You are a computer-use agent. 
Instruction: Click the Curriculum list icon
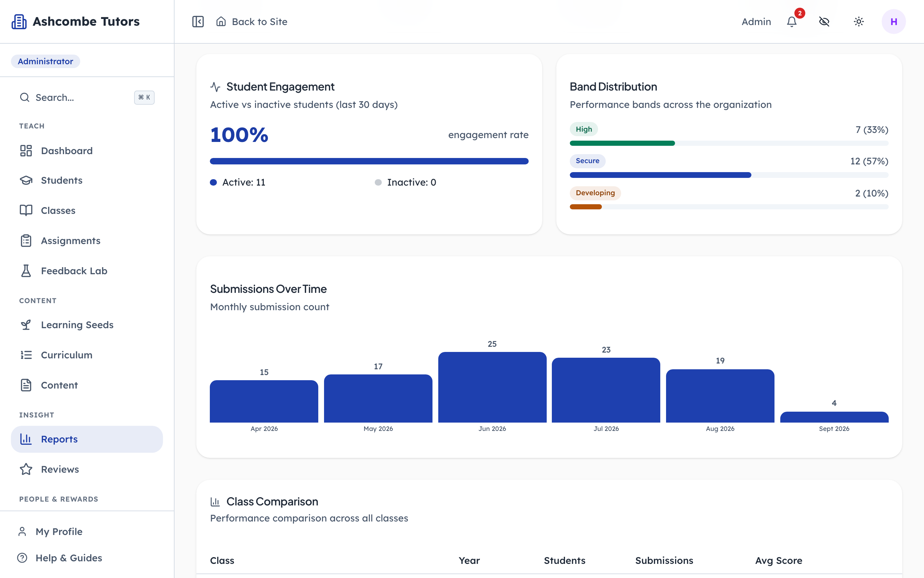point(26,355)
